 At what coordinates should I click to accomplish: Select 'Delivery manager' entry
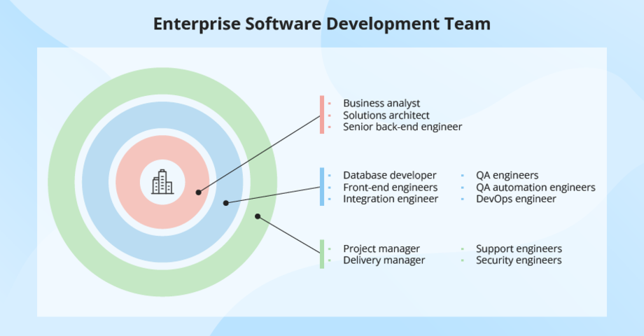[384, 260]
